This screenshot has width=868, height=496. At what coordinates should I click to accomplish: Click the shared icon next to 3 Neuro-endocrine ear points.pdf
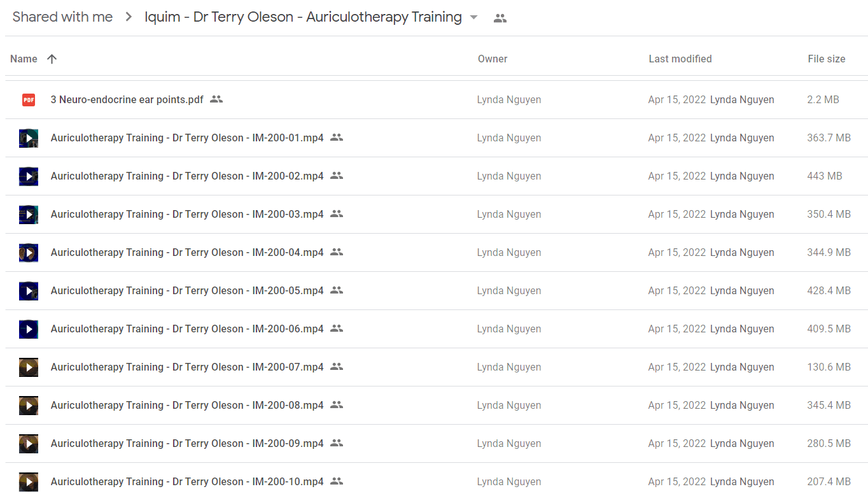(216, 99)
